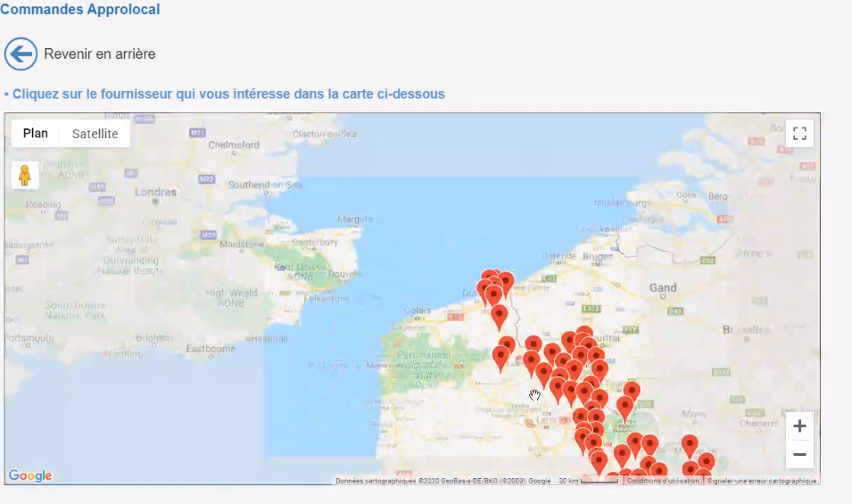Screen dimensions: 852x504
Task: Switch map to Satellite view
Action: [95, 134]
